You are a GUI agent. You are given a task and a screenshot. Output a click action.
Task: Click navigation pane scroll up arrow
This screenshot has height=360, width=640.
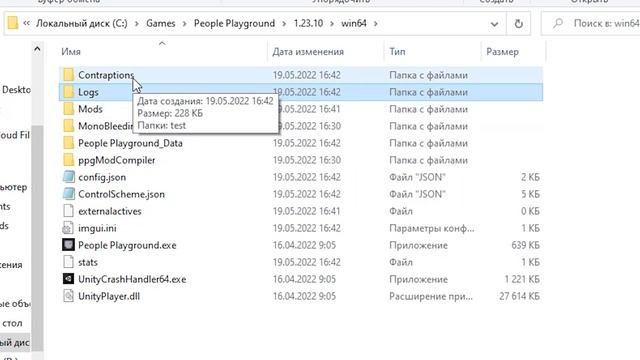pos(37,50)
